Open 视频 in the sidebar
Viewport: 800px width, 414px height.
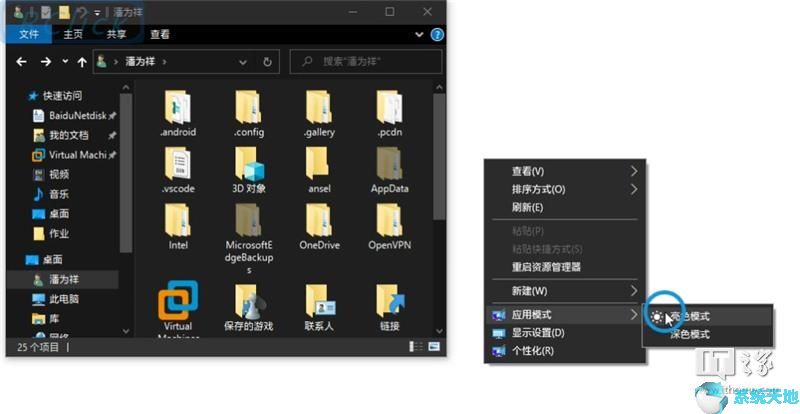pyautogui.click(x=51, y=175)
